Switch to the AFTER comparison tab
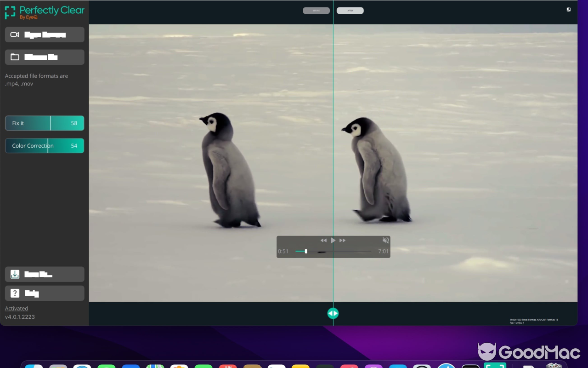588x368 pixels. 350,10
